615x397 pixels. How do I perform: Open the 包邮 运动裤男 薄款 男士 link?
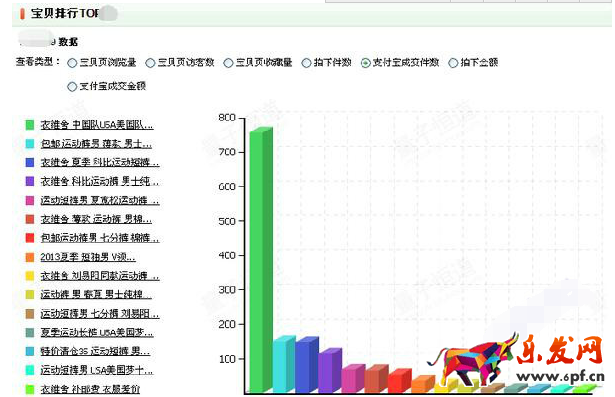point(96,144)
